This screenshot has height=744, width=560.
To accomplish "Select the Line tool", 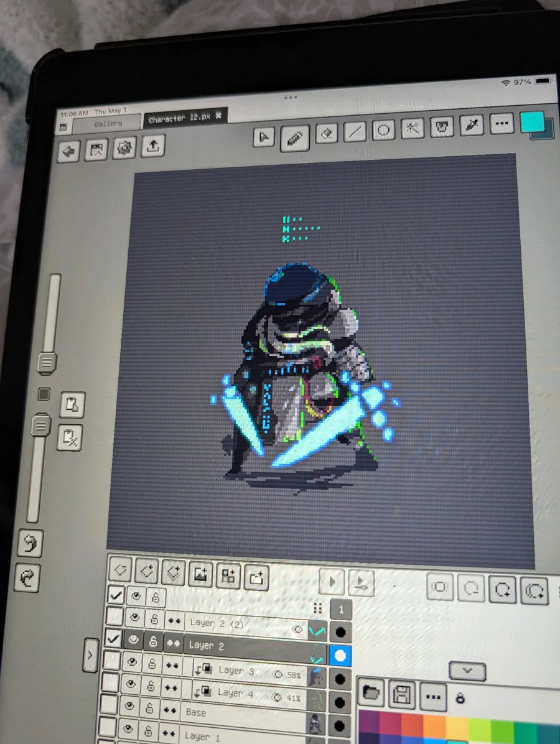I will click(x=355, y=131).
